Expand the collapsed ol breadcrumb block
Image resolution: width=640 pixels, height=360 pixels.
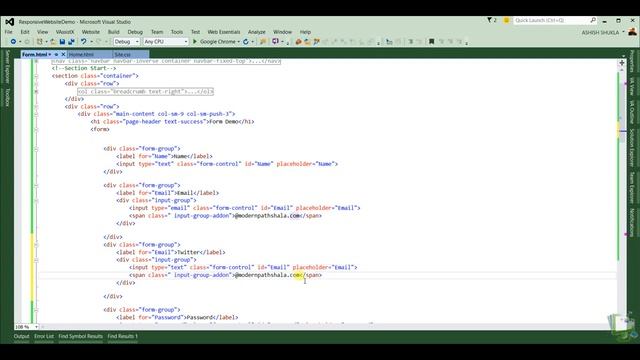[x=36, y=91]
